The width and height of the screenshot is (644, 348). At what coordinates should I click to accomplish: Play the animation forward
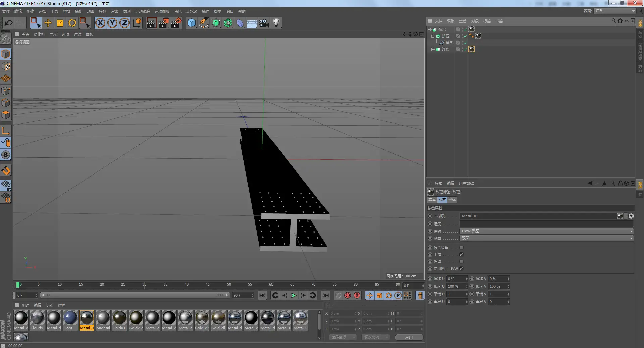pos(294,295)
